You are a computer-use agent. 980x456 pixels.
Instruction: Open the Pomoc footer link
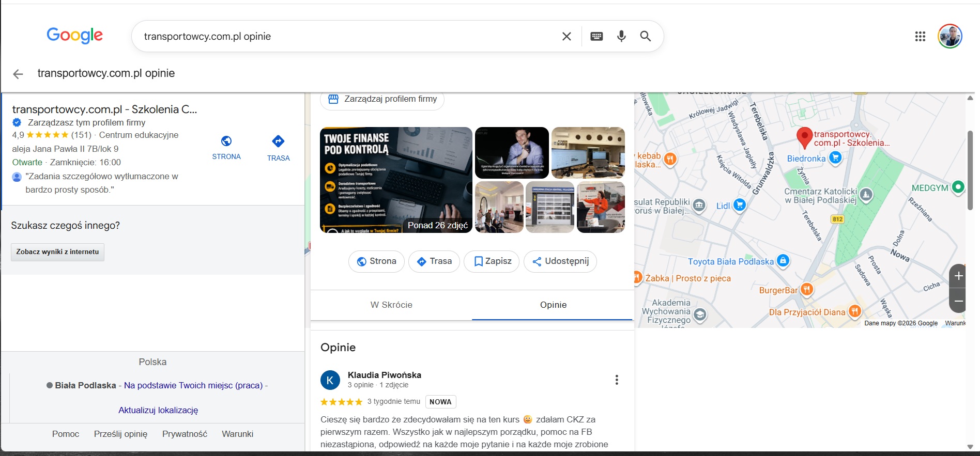tap(66, 434)
